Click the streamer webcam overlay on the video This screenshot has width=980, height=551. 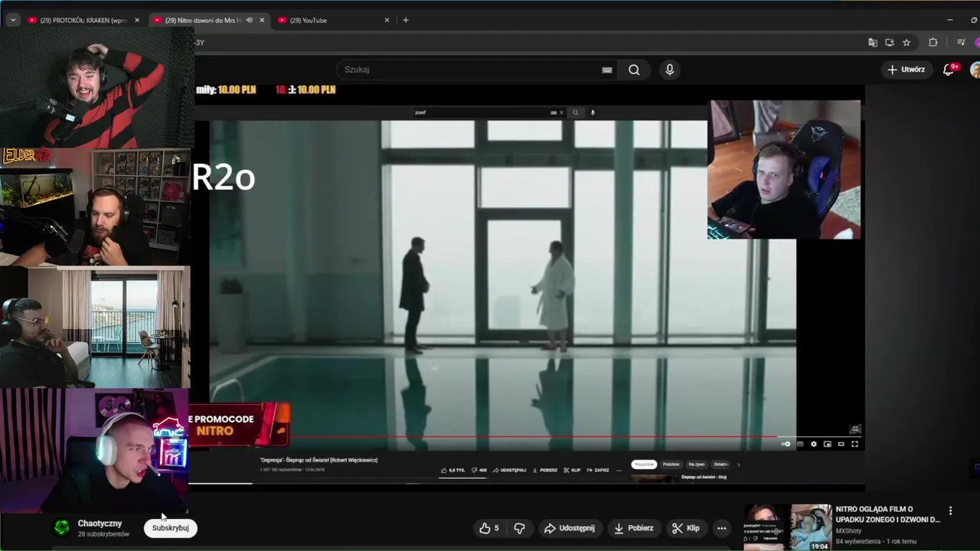[784, 170]
